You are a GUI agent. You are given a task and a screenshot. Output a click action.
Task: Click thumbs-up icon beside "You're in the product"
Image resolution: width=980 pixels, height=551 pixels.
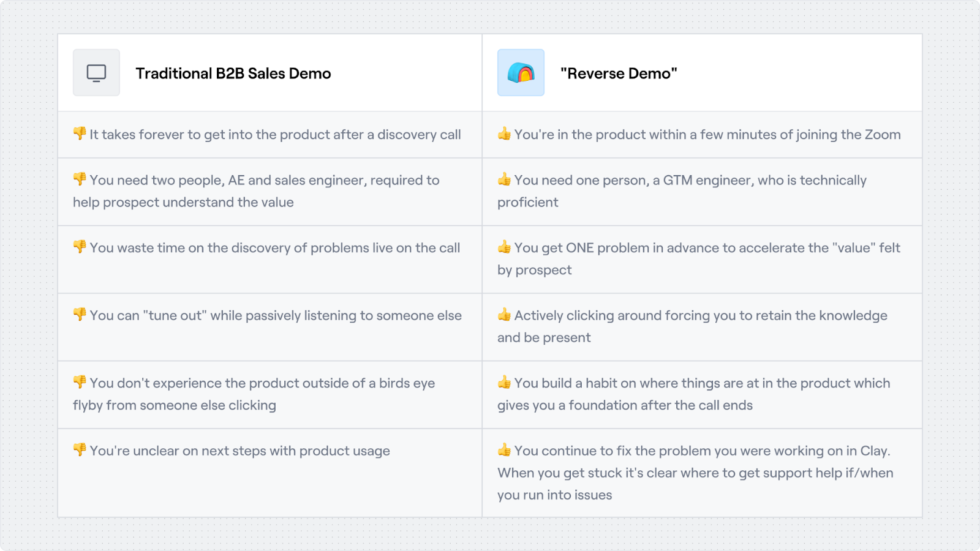tap(504, 133)
